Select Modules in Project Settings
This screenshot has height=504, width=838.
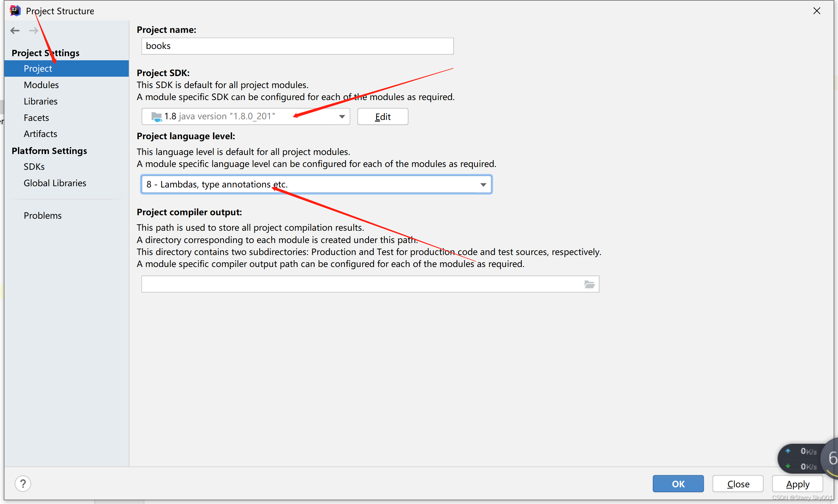tap(41, 85)
